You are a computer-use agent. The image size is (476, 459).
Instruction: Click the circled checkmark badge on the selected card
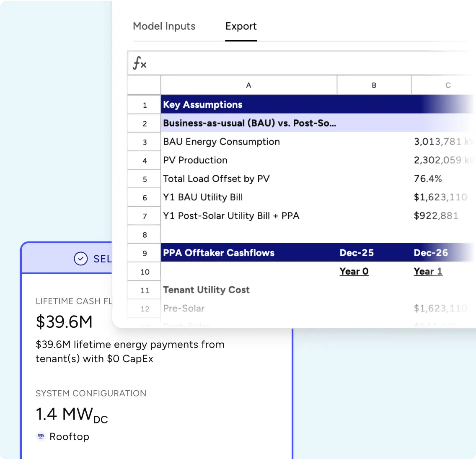[80, 259]
